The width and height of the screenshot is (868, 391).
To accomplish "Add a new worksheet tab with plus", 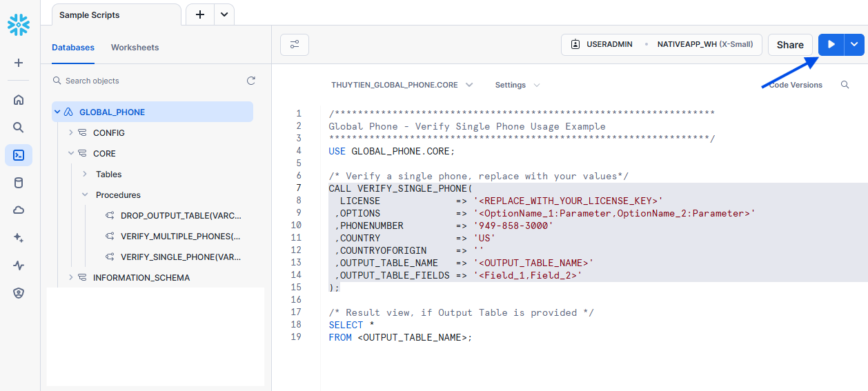I will tap(200, 14).
